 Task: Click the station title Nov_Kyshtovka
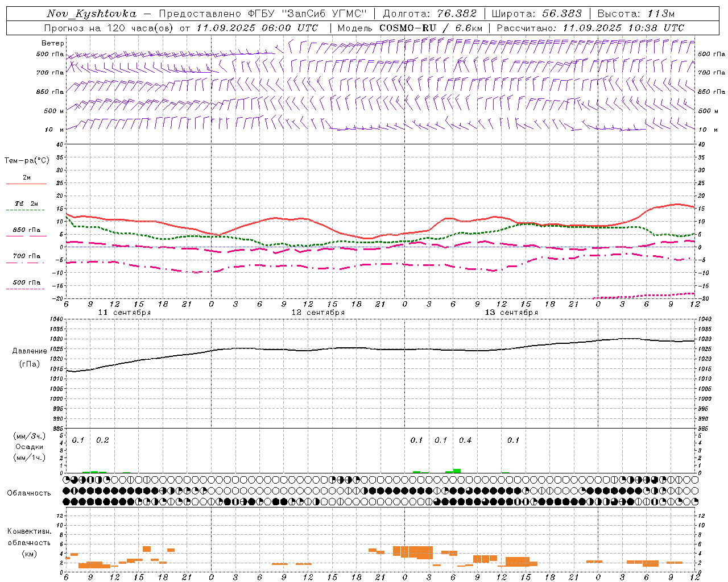pyautogui.click(x=92, y=14)
